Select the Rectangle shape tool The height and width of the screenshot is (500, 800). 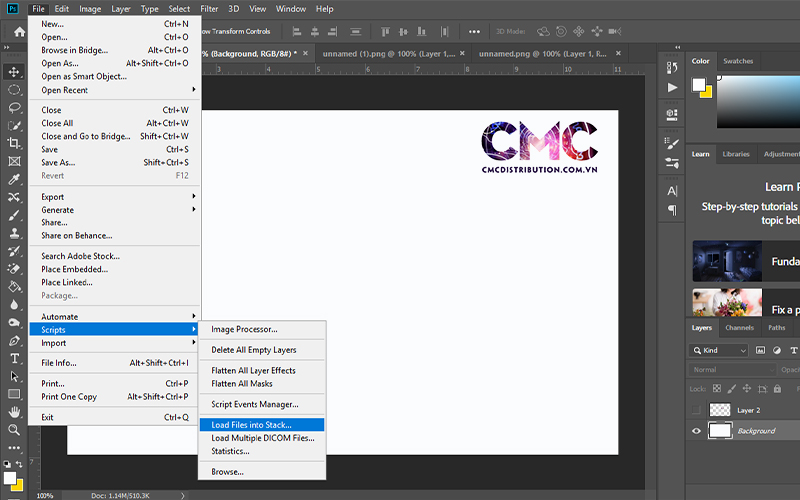click(14, 394)
